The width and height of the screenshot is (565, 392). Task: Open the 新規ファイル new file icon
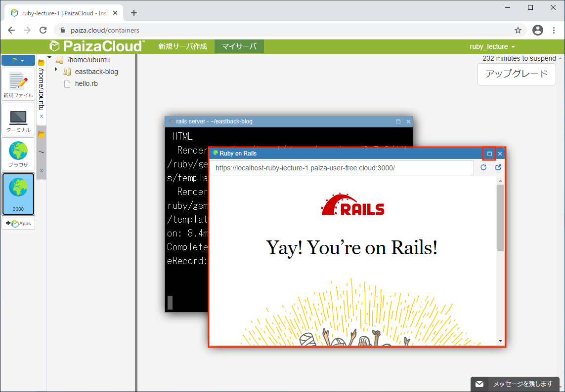pyautogui.click(x=18, y=85)
